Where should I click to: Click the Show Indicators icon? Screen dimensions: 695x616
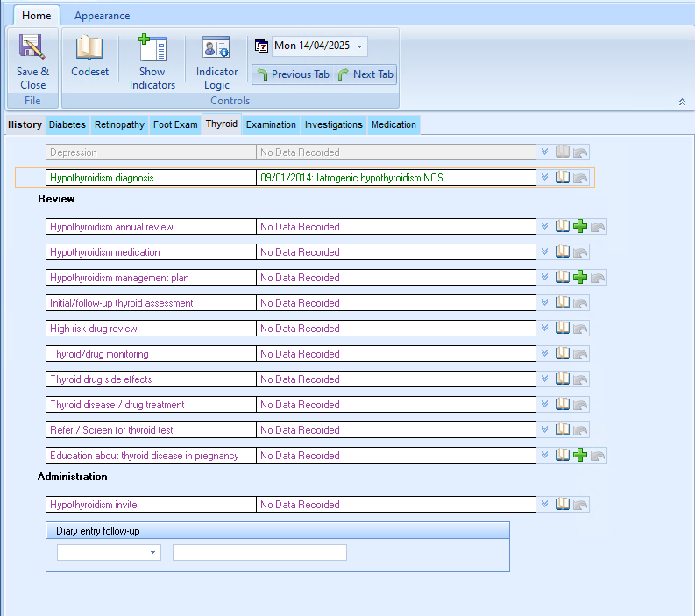coord(152,47)
